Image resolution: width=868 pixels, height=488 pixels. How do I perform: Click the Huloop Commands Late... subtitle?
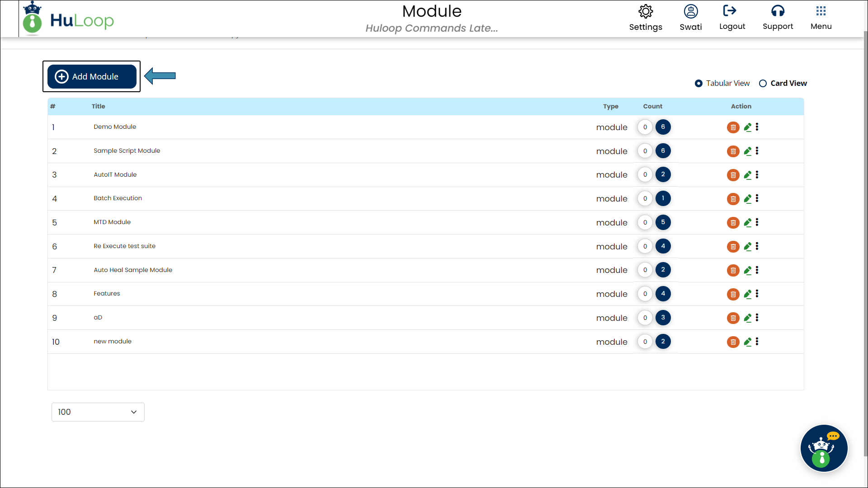pyautogui.click(x=432, y=28)
